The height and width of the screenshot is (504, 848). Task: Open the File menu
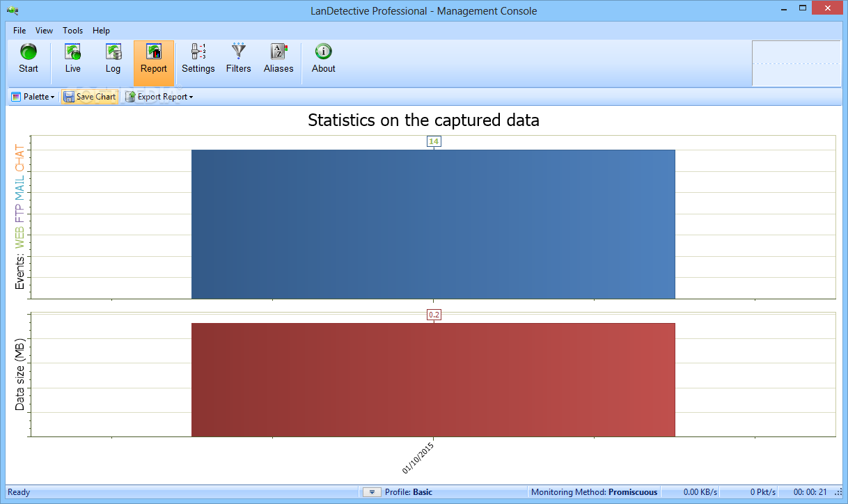19,31
